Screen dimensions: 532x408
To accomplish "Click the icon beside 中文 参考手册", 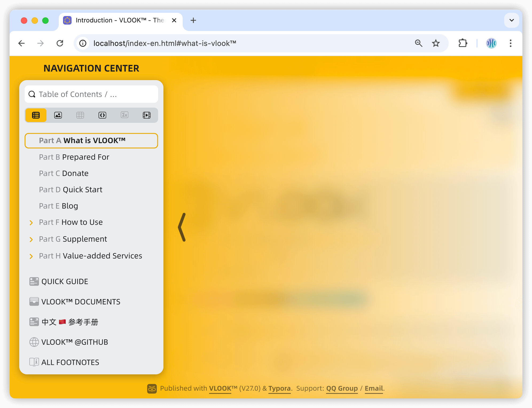I will tap(34, 322).
